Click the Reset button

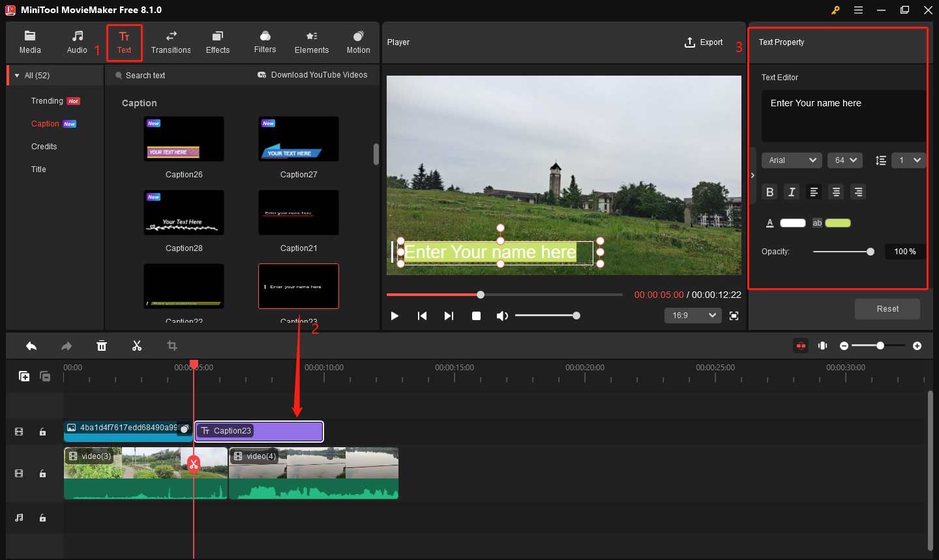pyautogui.click(x=887, y=309)
